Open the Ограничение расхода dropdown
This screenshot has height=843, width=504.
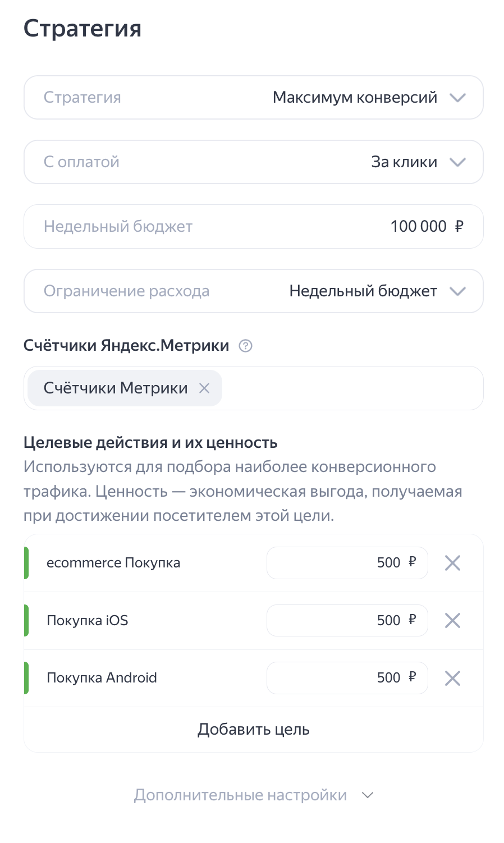253,291
